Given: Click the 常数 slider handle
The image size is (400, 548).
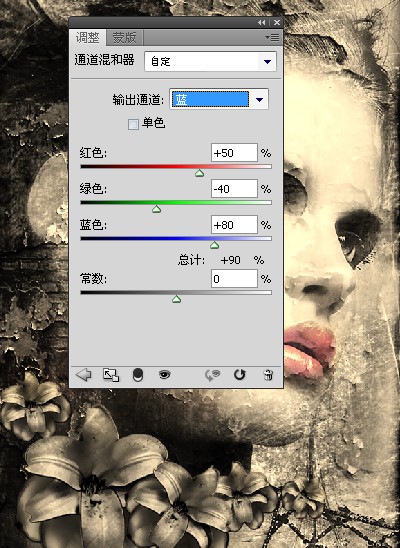Looking at the screenshot, I should pyautogui.click(x=176, y=299).
